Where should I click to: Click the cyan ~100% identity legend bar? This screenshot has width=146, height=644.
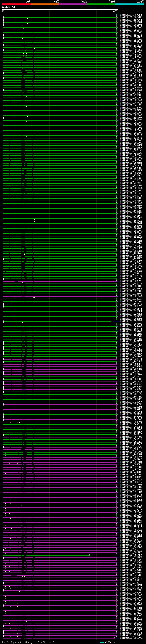click(130, 4)
